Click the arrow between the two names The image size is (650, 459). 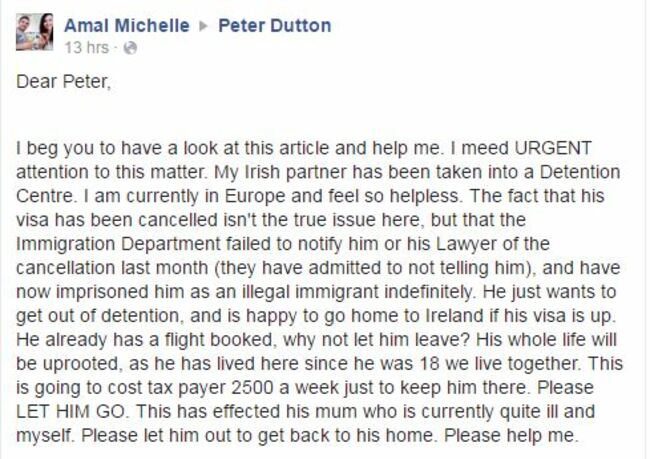(x=203, y=25)
